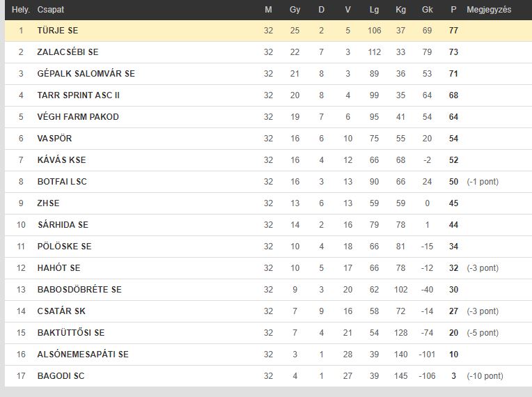Click the TÜRJE SE team name
532x397 pixels.
tap(58, 31)
